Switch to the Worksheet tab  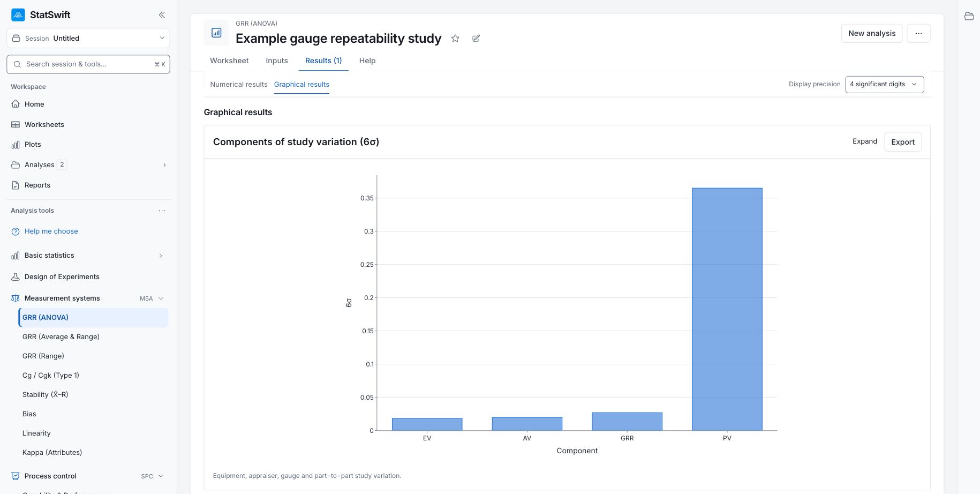(229, 61)
